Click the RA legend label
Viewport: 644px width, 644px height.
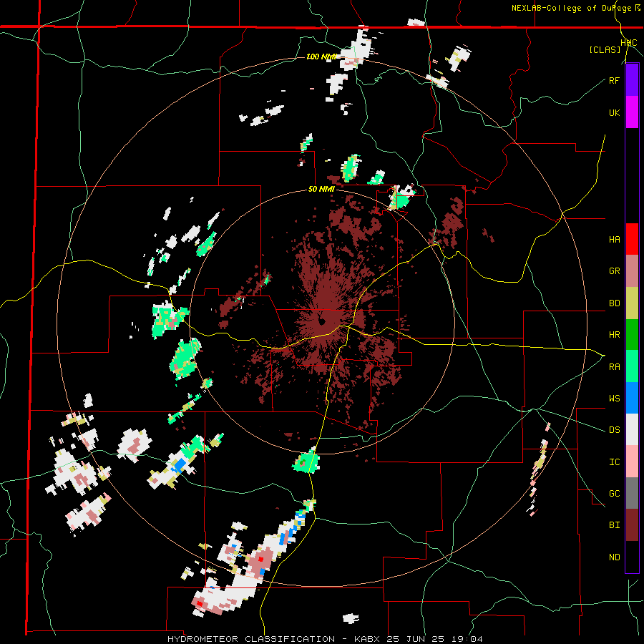[614, 367]
